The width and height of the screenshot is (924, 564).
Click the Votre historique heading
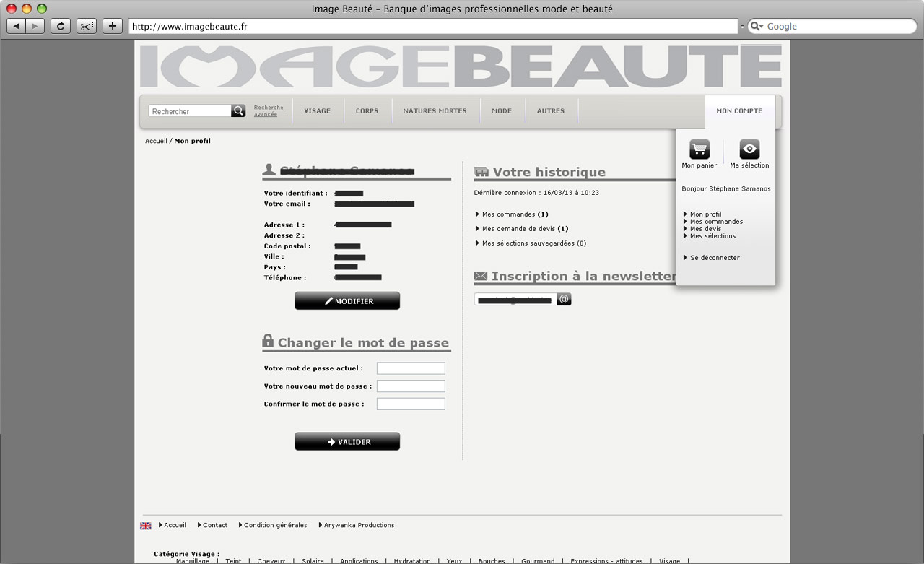pyautogui.click(x=549, y=173)
